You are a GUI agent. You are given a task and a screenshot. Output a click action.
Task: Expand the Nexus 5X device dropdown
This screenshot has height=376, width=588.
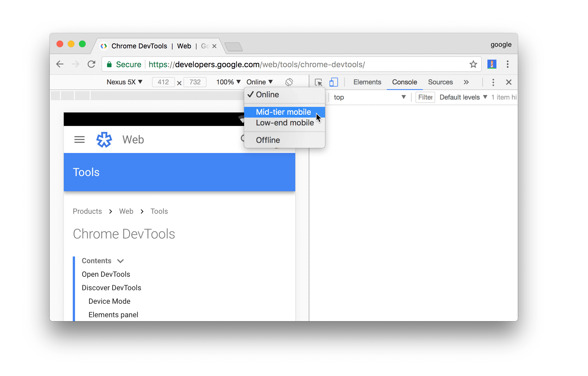[x=125, y=82]
